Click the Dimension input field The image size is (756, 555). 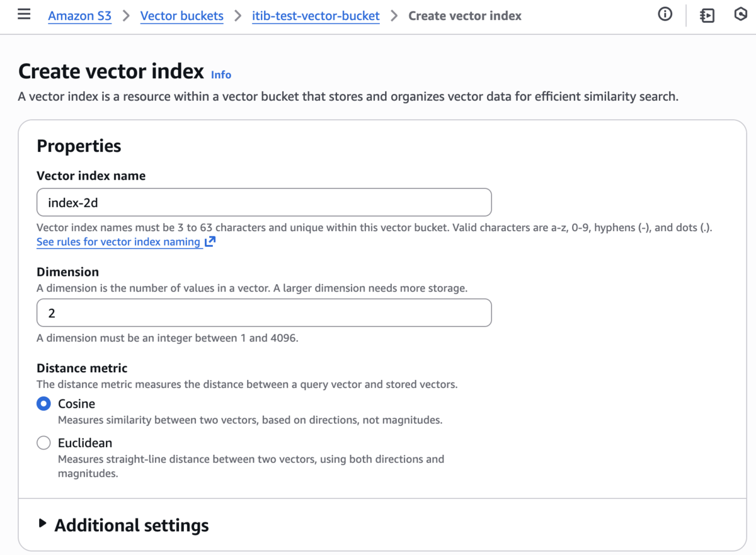pyautogui.click(x=264, y=312)
